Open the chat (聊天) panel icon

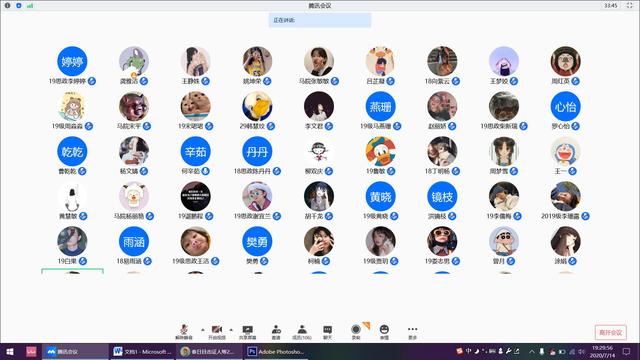pos(327,332)
